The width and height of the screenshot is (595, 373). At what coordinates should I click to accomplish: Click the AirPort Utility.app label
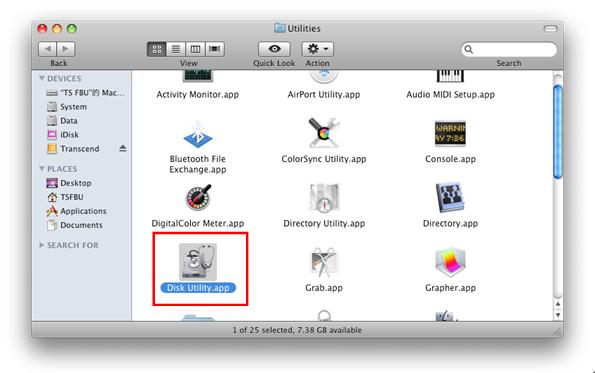tap(324, 94)
